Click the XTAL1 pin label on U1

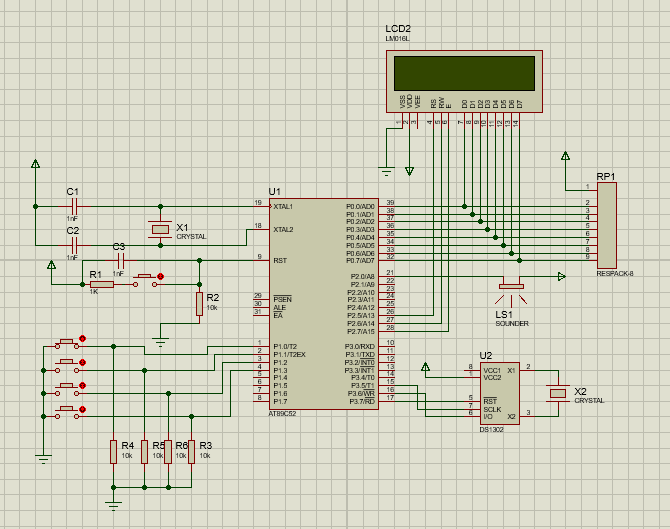(283, 207)
